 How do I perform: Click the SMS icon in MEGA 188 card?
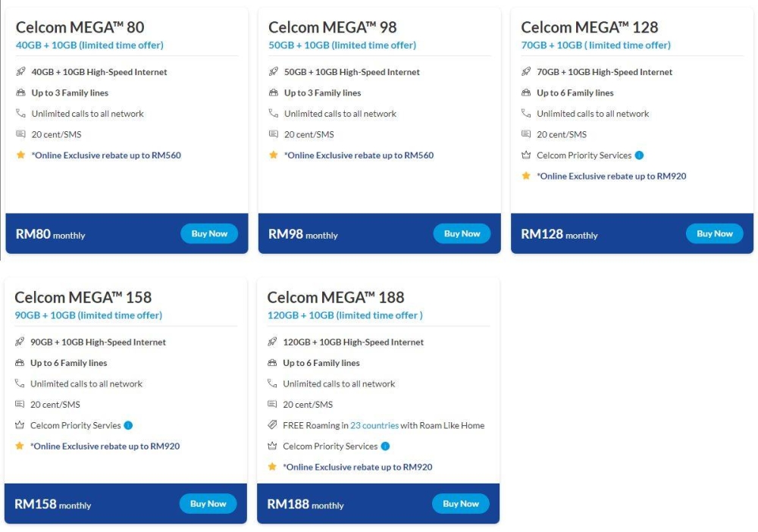[272, 404]
